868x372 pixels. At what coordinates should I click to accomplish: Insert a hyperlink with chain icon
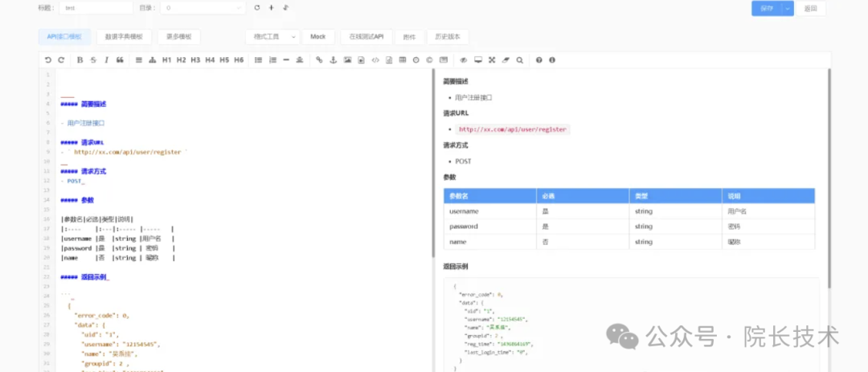pyautogui.click(x=319, y=59)
